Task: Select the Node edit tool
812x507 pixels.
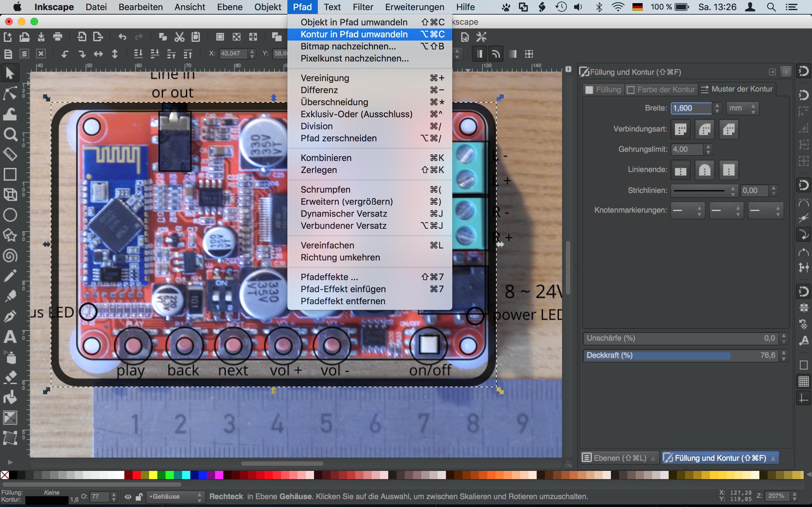Action: (x=10, y=93)
